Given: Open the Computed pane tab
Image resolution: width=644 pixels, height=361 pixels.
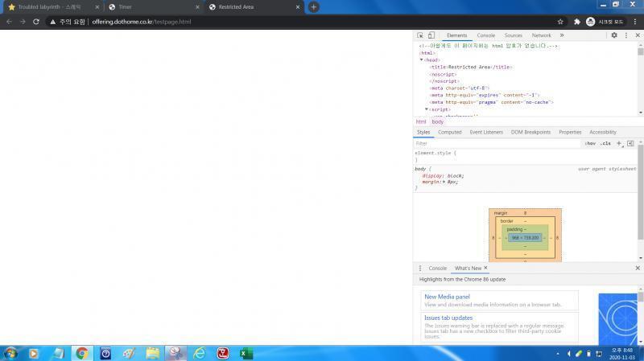Looking at the screenshot, I should (449, 132).
